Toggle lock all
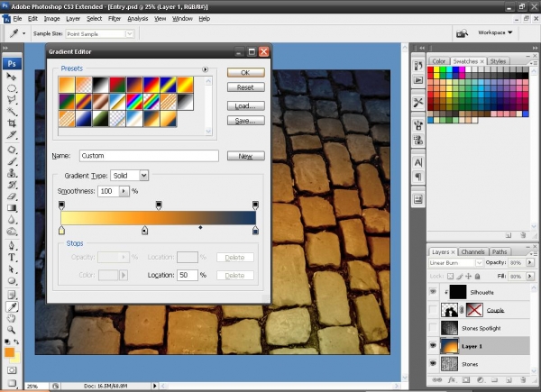 pyautogui.click(x=478, y=276)
